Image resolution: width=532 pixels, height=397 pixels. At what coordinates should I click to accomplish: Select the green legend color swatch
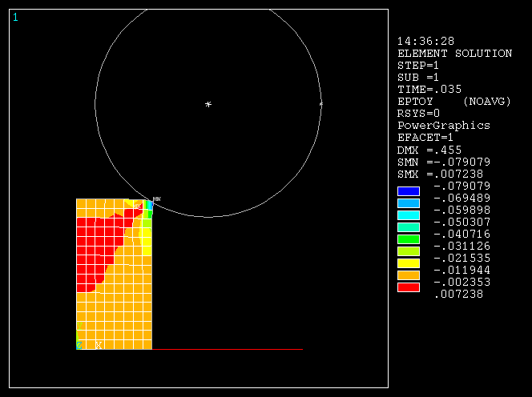click(409, 239)
